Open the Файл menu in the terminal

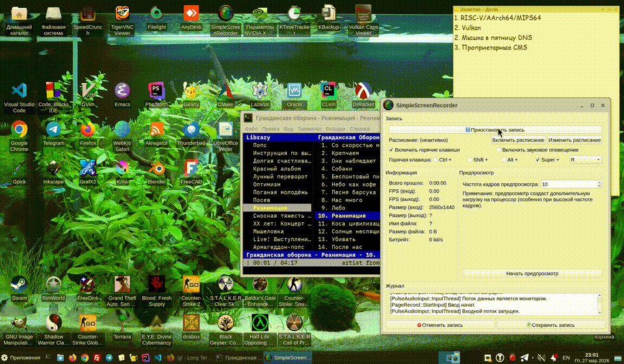tap(251, 129)
